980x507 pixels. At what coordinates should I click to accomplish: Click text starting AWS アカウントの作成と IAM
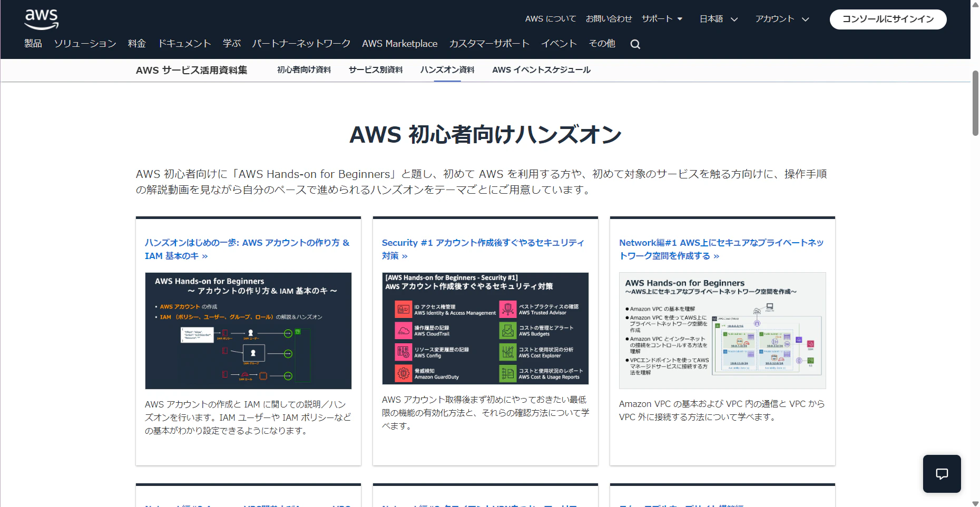248,417
